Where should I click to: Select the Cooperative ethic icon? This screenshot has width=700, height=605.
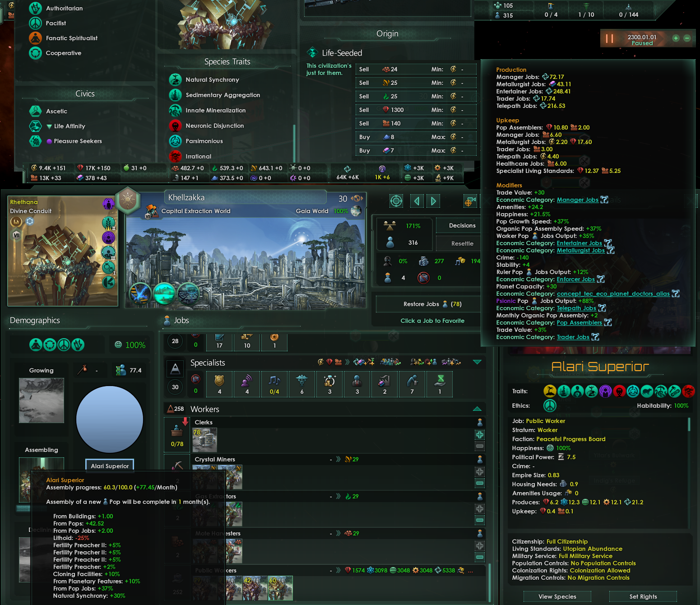tap(35, 53)
